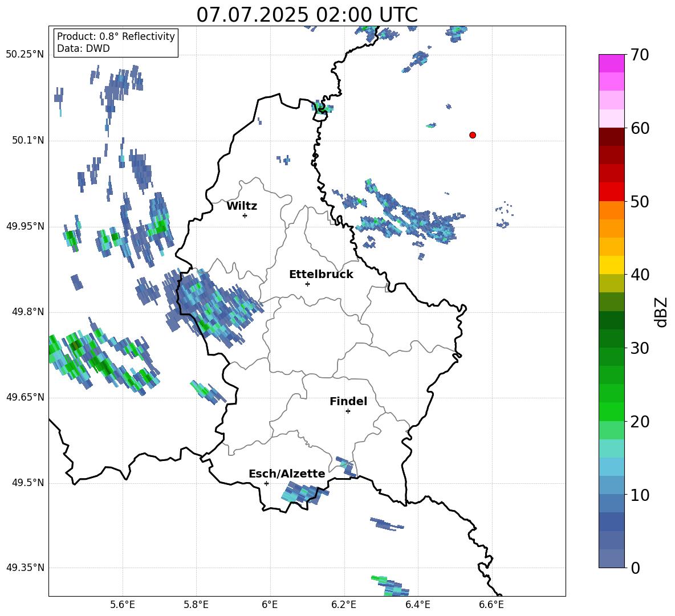Screen dimensions: 675x616
Task: Click the 50.1°N latitude label
Action: pos(28,140)
